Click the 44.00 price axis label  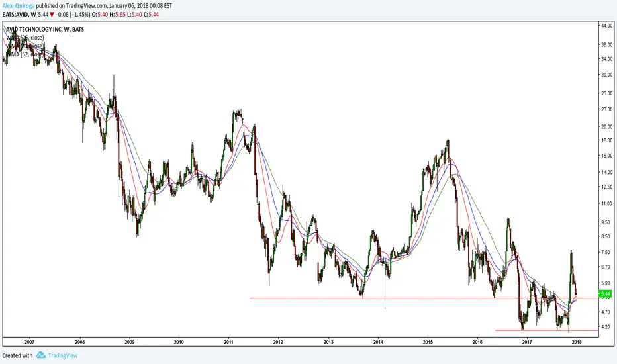tap(607, 26)
